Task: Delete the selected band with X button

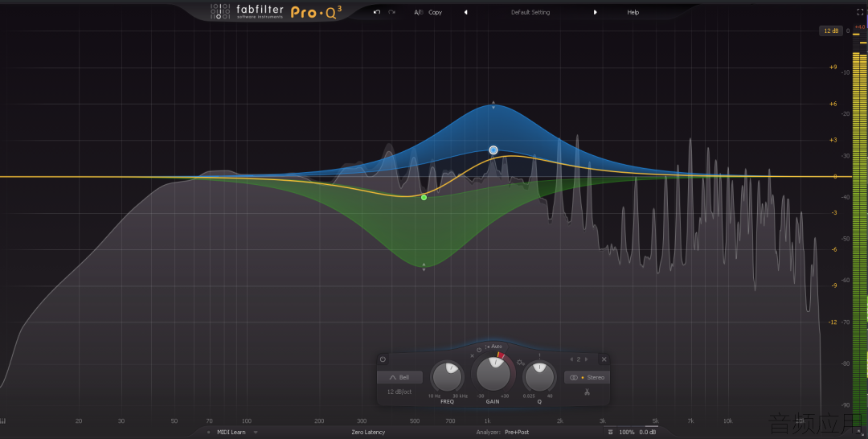Action: [604, 359]
